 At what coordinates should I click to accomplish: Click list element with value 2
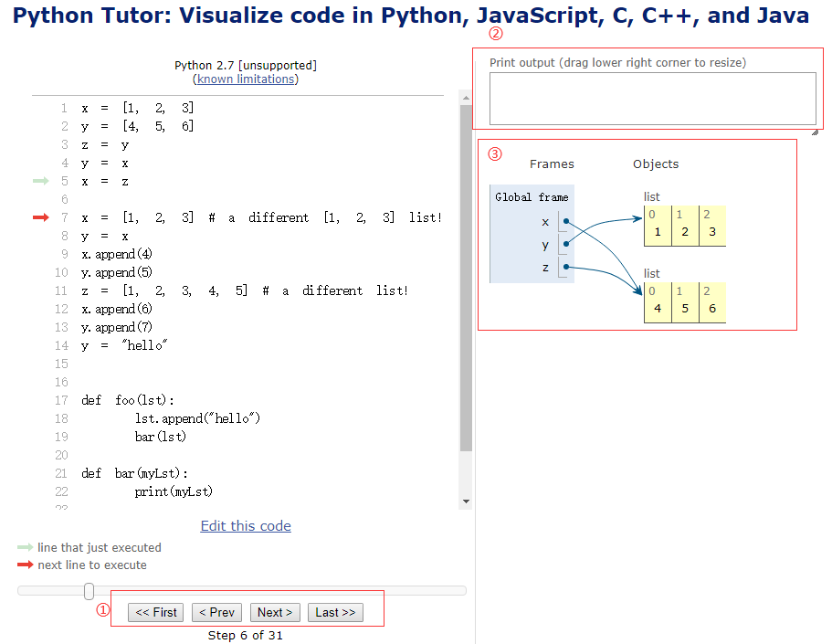coord(685,227)
